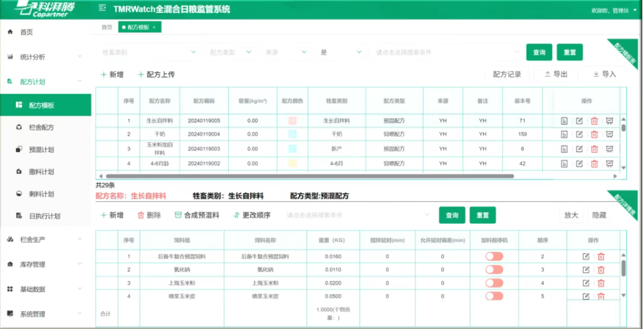This screenshot has width=644, height=329.
Task: Delete the 玉米粉加自拌料 formula row
Action: click(595, 149)
